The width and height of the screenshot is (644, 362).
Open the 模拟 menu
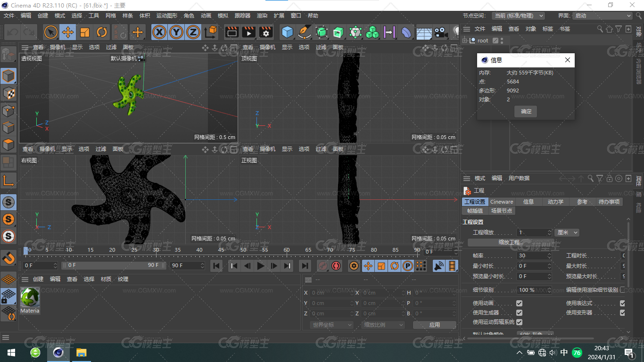(223, 16)
